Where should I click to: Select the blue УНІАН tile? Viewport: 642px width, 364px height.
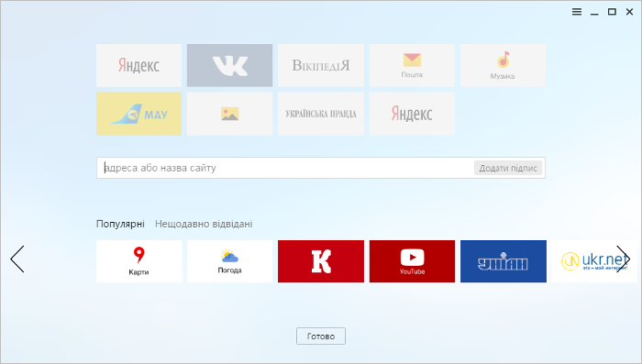(504, 261)
